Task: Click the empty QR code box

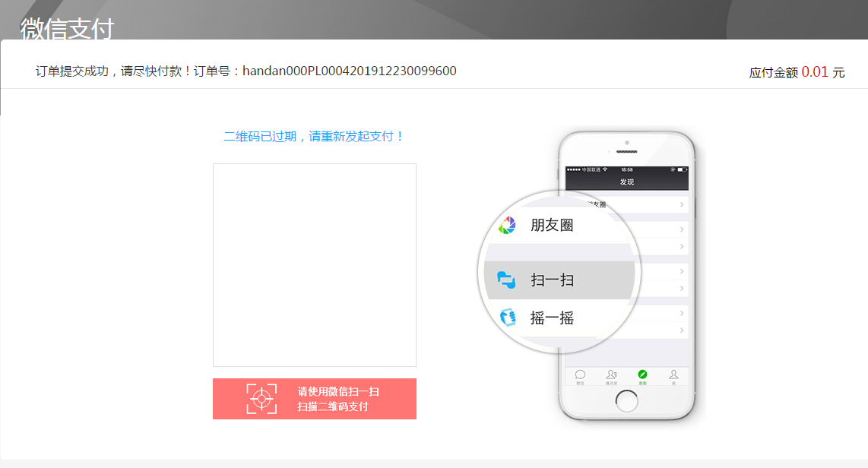Action: pos(315,265)
